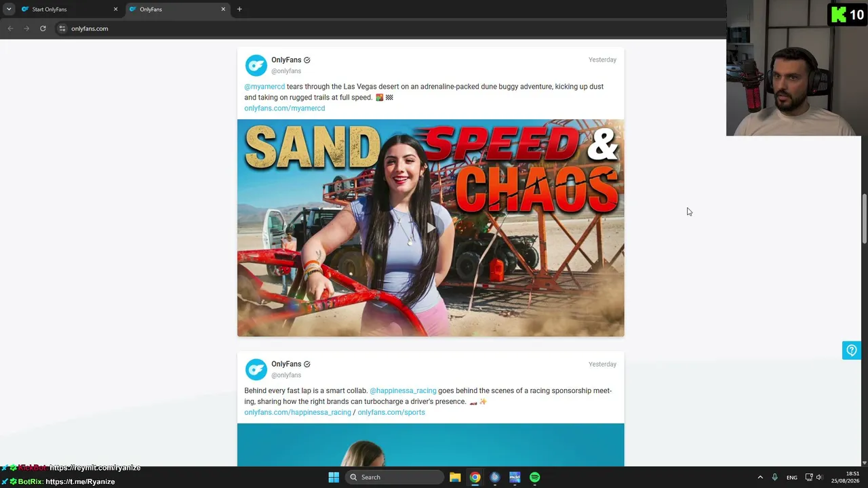The image size is (868, 488).
Task: Open the volume control in the tray
Action: tap(819, 477)
